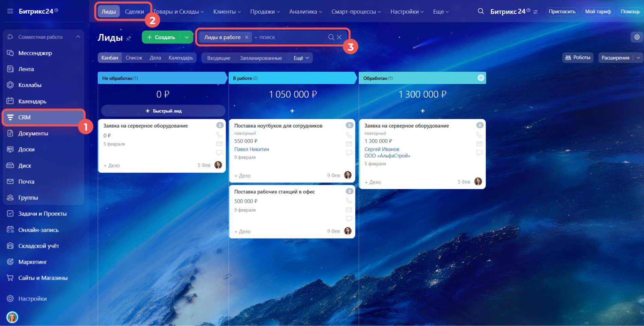644x326 pixels.
Task: Click the Быстрый лид button
Action: [x=163, y=111]
